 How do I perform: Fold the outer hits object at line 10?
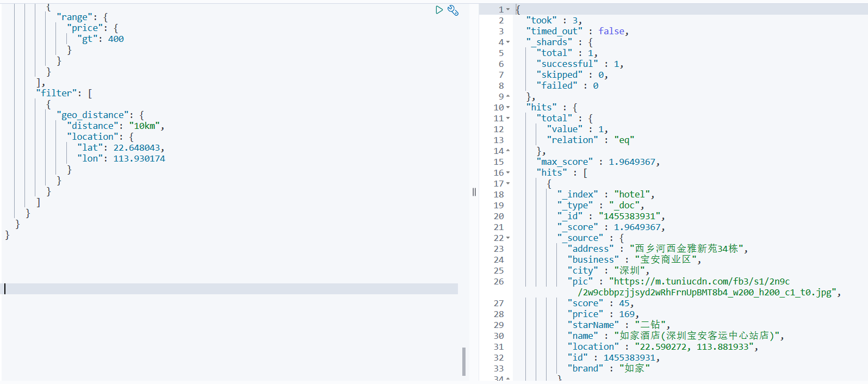(508, 108)
